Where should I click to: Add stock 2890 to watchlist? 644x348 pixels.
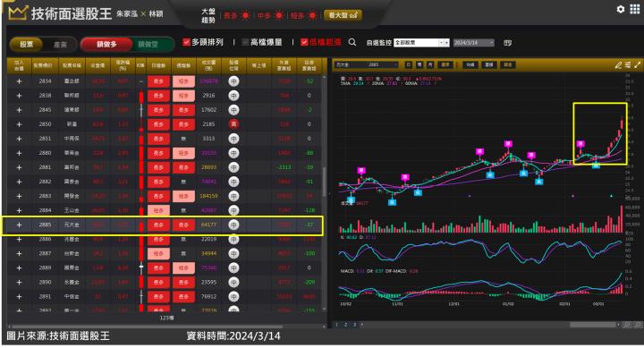[19, 283]
